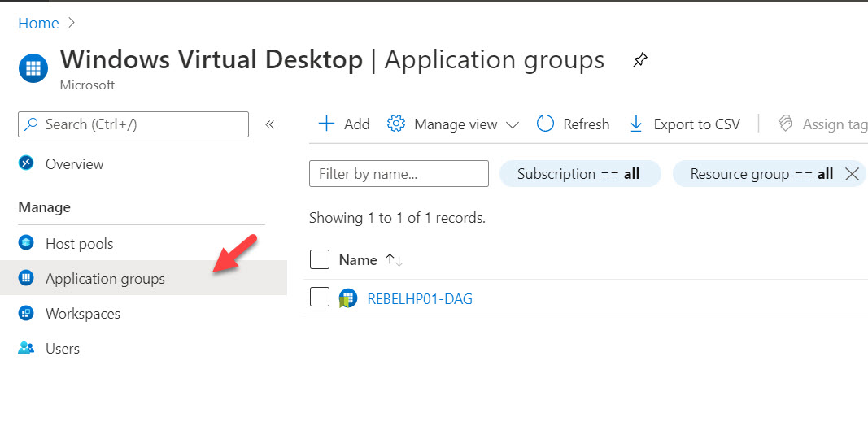Click Add label in the toolbar
This screenshot has height=439, width=868.
357,124
